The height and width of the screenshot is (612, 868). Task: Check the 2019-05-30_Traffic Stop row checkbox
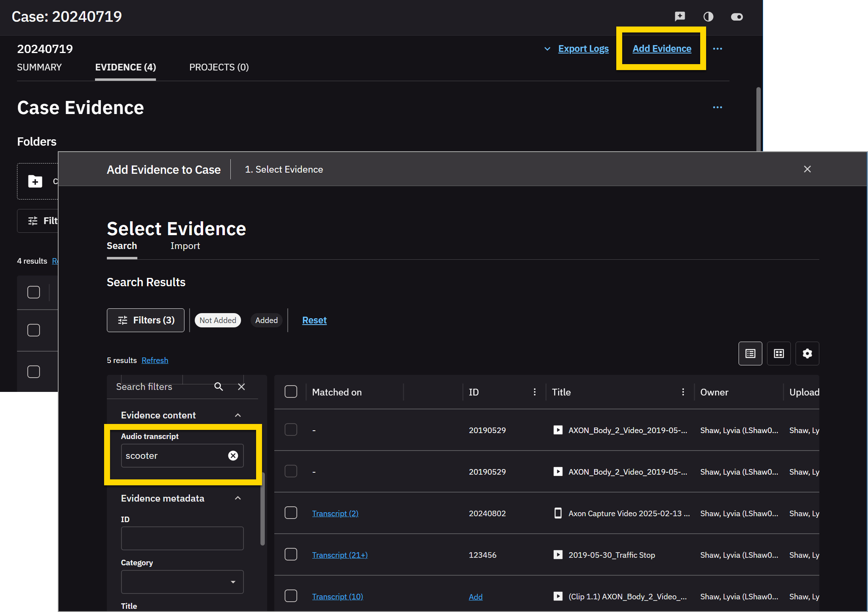click(x=291, y=554)
